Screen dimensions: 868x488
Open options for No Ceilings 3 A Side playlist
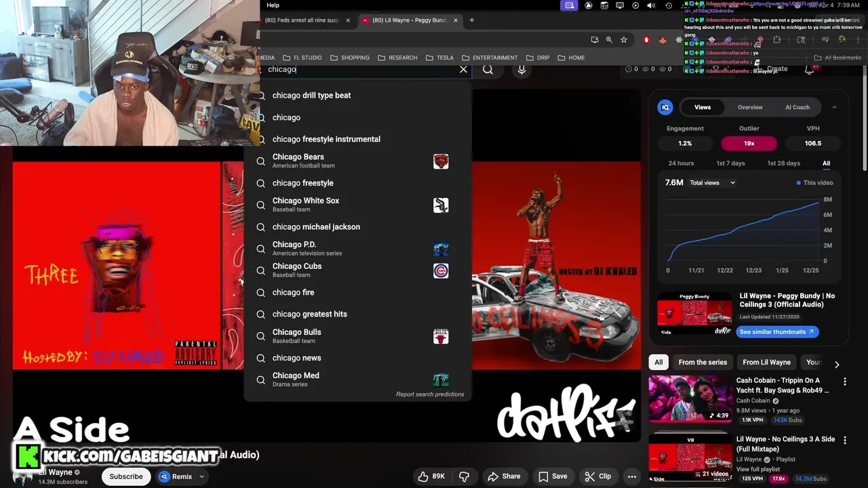[845, 441]
